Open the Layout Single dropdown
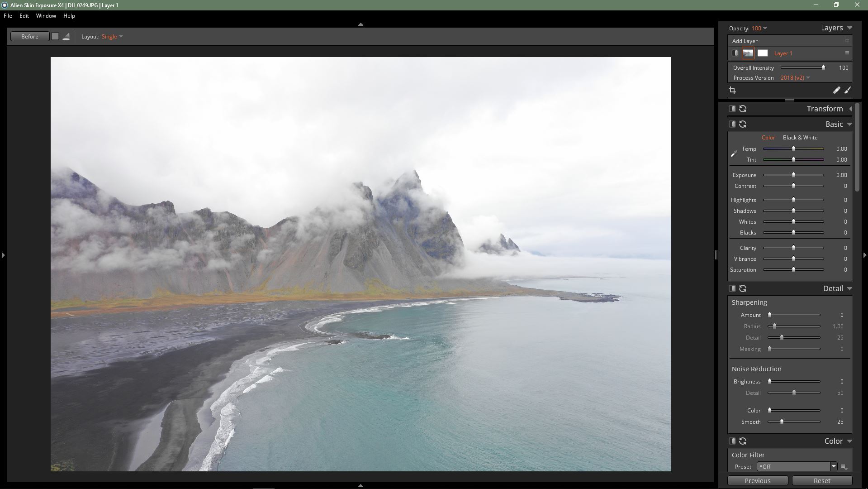This screenshot has width=868, height=489. [111, 37]
